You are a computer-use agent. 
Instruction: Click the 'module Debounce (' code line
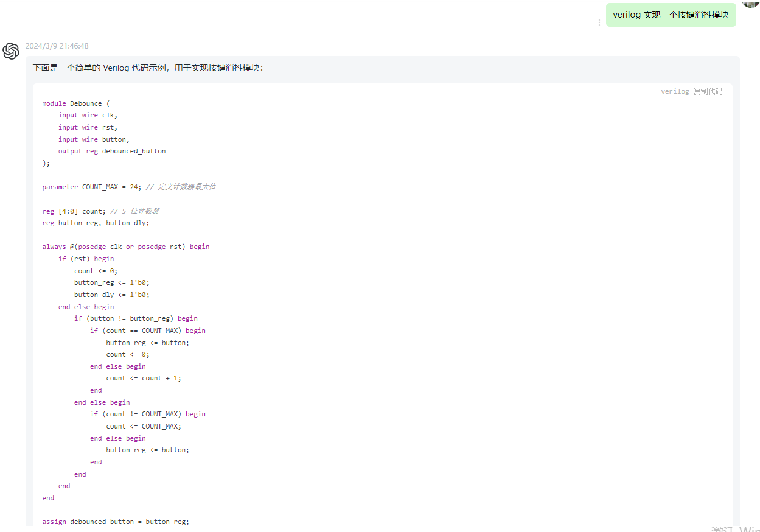click(76, 103)
